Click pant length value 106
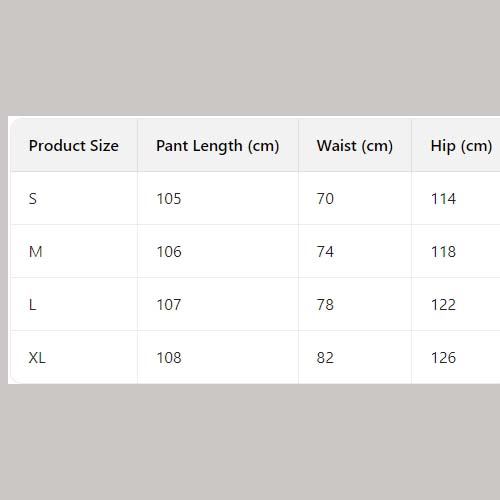This screenshot has width=500, height=500. coord(169,252)
